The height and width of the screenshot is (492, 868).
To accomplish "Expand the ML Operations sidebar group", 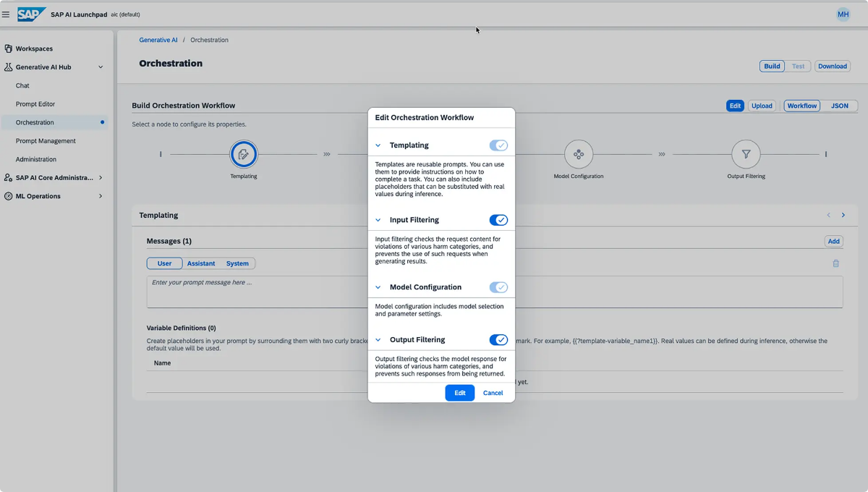I will (x=101, y=196).
